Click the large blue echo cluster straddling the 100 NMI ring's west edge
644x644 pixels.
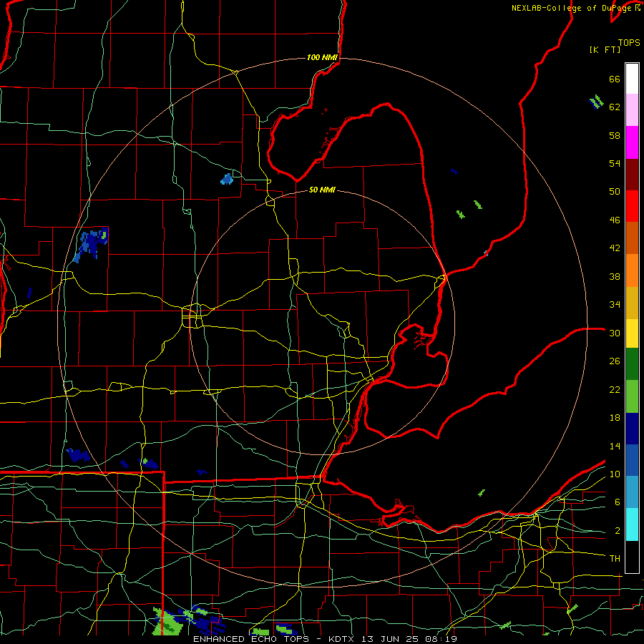point(91,245)
